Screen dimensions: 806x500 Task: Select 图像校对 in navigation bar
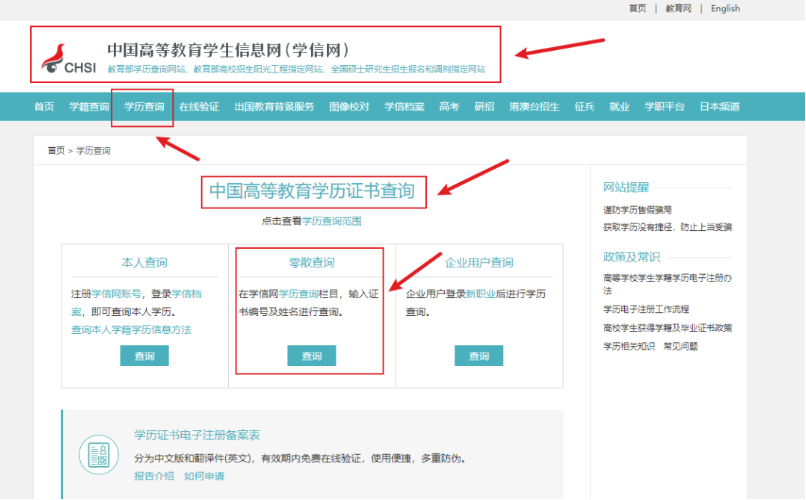[x=349, y=106]
